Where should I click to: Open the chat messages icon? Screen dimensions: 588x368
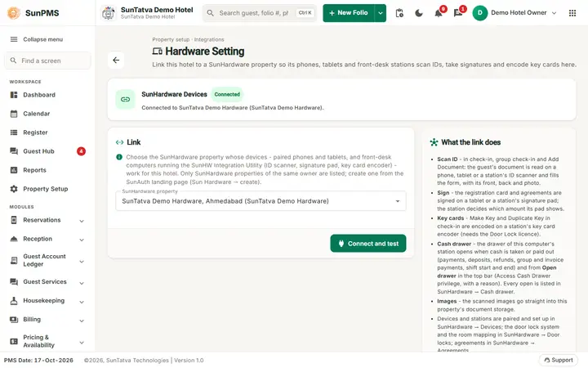[458, 13]
